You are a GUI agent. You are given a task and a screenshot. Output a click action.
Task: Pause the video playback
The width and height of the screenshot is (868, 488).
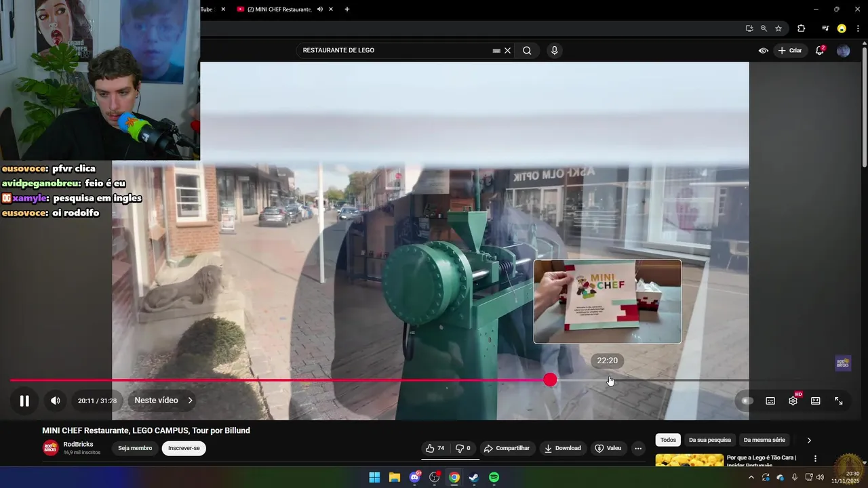(x=24, y=401)
